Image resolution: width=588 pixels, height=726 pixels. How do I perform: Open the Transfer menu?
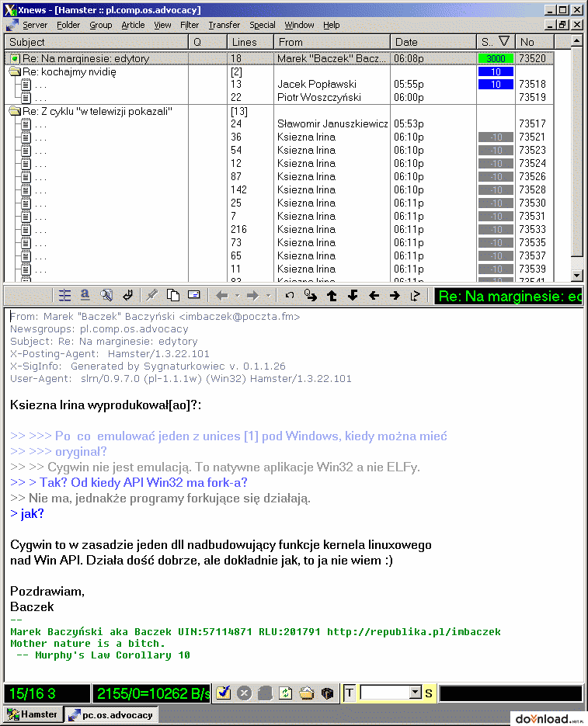click(224, 25)
